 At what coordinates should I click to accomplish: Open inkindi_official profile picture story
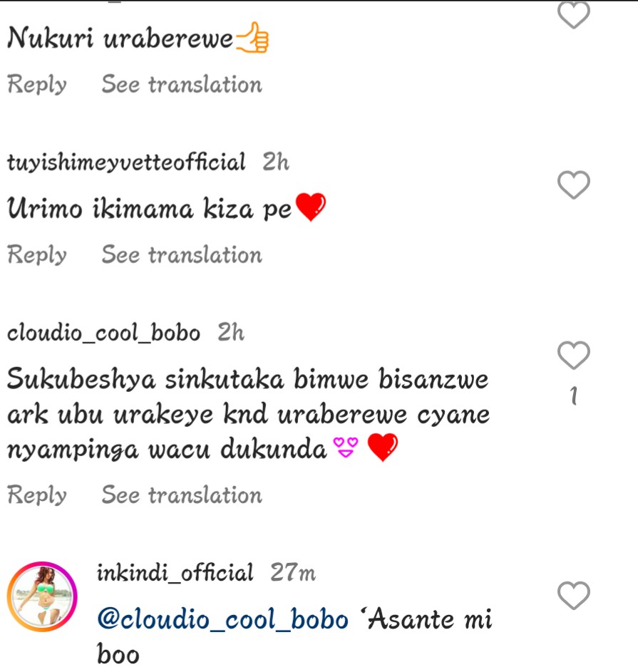point(42,596)
